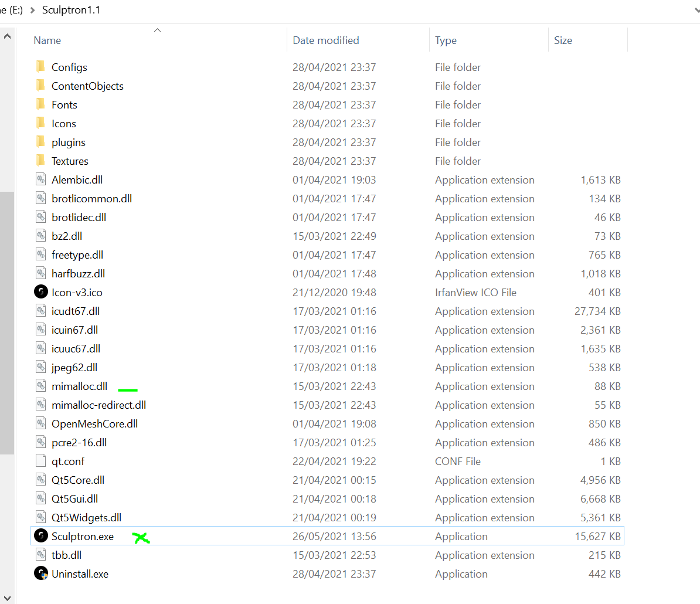The height and width of the screenshot is (604, 700).
Task: Click the 6,668 KB size of Qt5Gui.dll
Action: [600, 498]
